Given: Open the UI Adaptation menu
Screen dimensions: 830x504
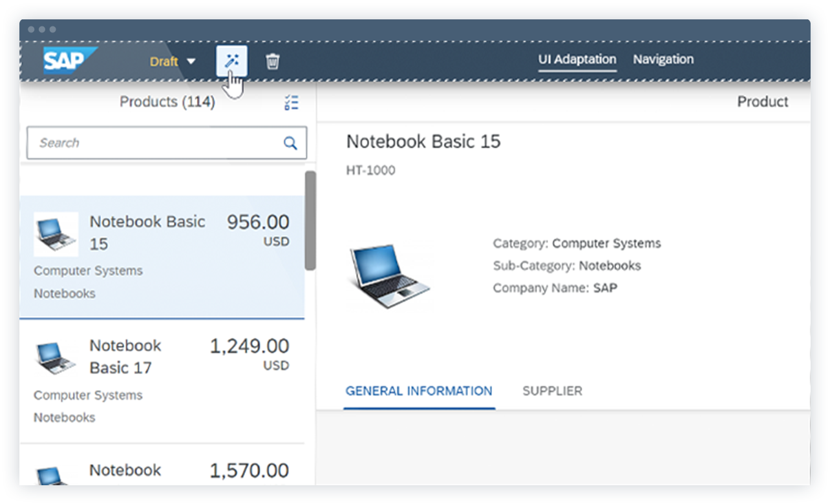Looking at the screenshot, I should point(577,59).
